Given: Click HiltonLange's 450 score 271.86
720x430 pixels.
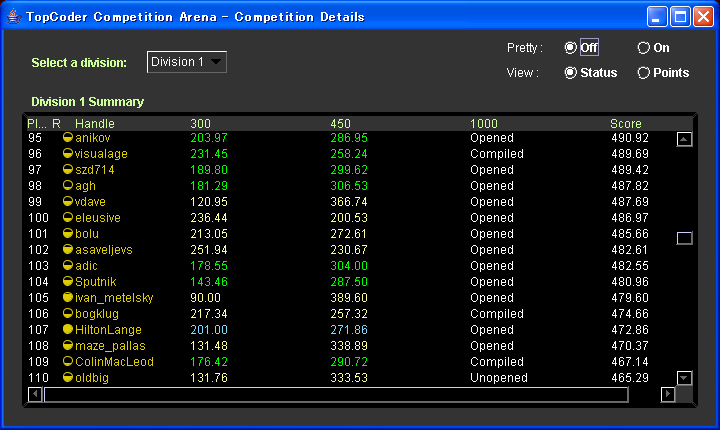Looking at the screenshot, I should click(x=349, y=330).
